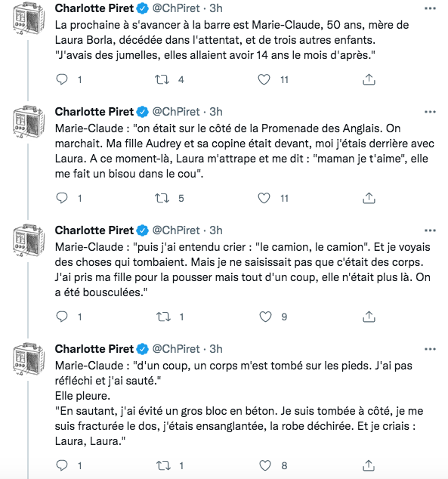448x479 pixels.
Task: Share the Promenade des Anglais tweet
Action: [369, 198]
